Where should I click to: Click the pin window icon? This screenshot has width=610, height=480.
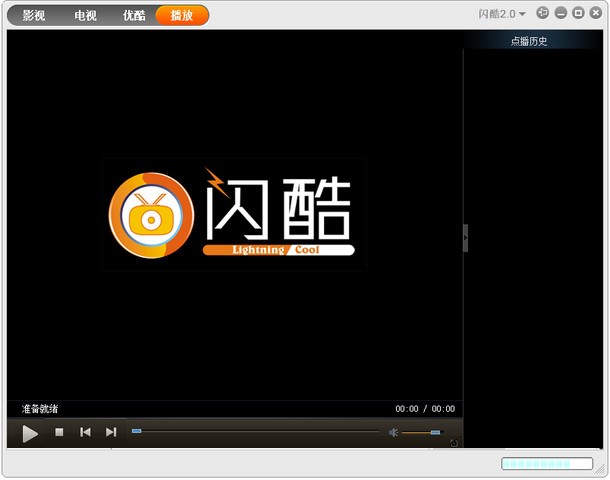[x=543, y=13]
